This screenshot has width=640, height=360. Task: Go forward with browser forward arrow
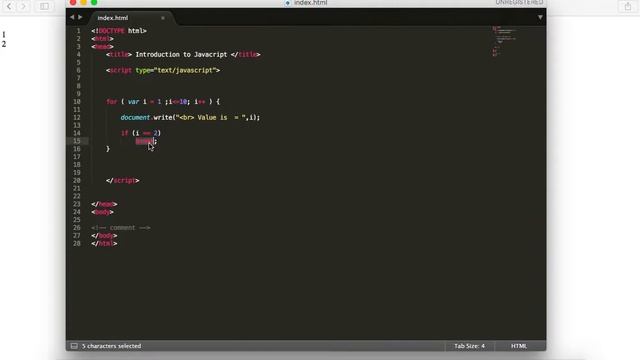coord(23,6)
